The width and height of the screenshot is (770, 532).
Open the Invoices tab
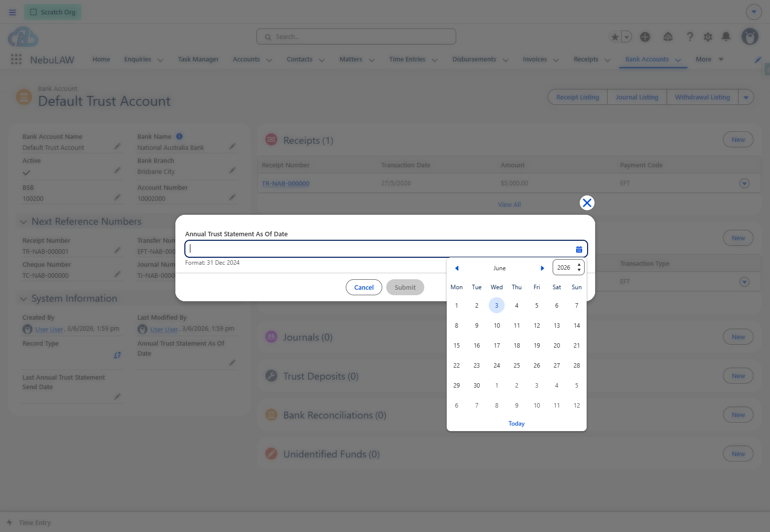[535, 59]
